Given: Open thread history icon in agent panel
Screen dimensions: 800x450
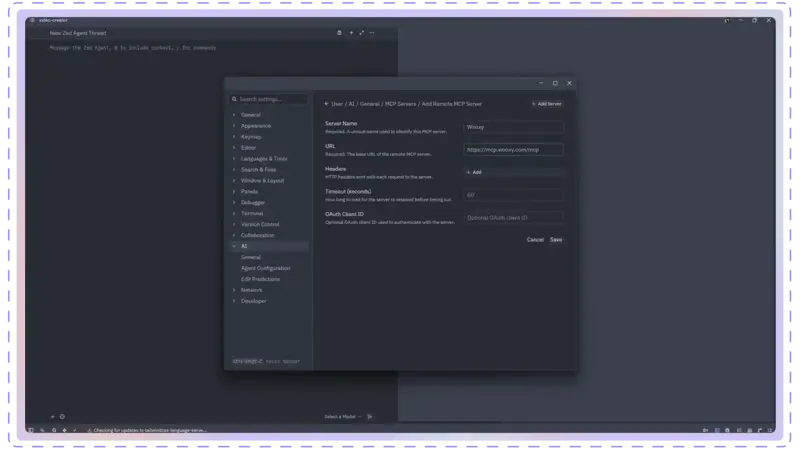Looking at the screenshot, I should [339, 33].
